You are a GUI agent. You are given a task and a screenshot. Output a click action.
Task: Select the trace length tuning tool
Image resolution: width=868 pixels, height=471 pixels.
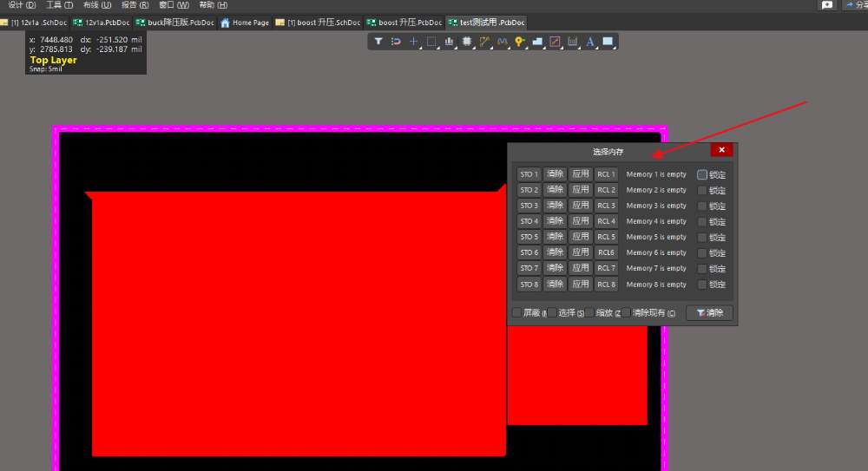pyautogui.click(x=502, y=42)
